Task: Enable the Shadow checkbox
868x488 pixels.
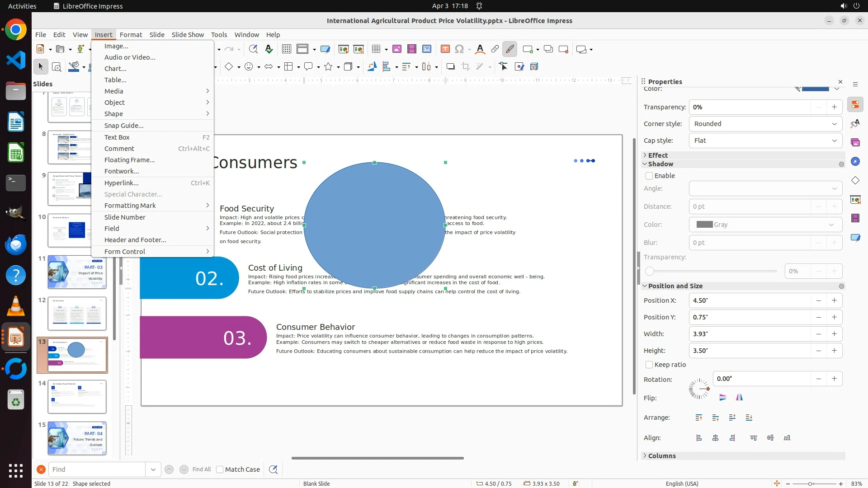Action: point(649,176)
